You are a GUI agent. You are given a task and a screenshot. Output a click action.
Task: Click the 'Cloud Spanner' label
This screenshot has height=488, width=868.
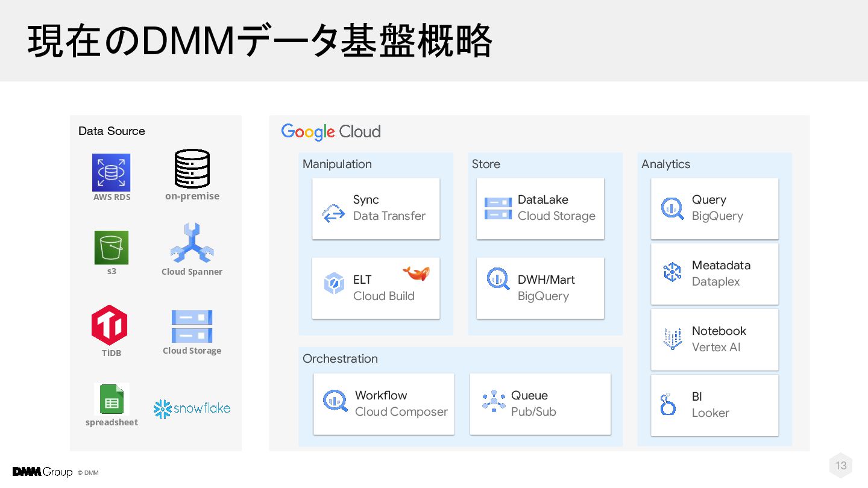[192, 272]
